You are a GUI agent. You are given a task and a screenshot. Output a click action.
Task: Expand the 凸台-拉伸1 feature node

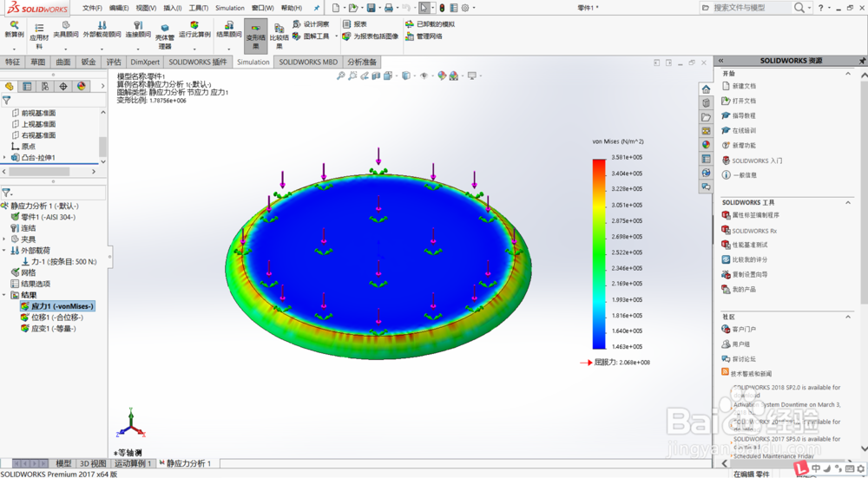pyautogui.click(x=4, y=158)
